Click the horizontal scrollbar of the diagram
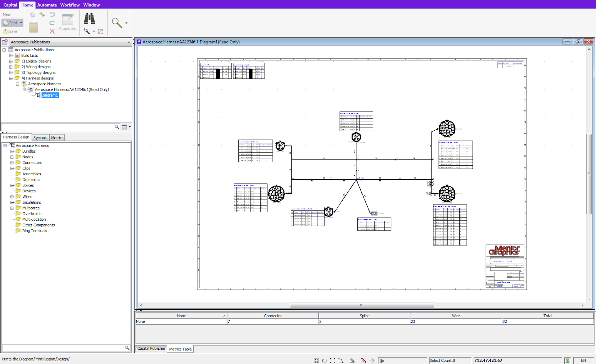The image size is (596, 364). (x=362, y=305)
